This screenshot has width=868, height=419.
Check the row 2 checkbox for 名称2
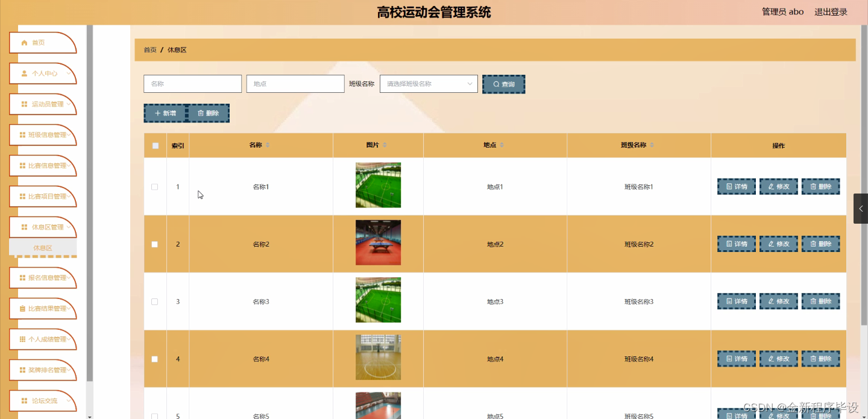155,244
